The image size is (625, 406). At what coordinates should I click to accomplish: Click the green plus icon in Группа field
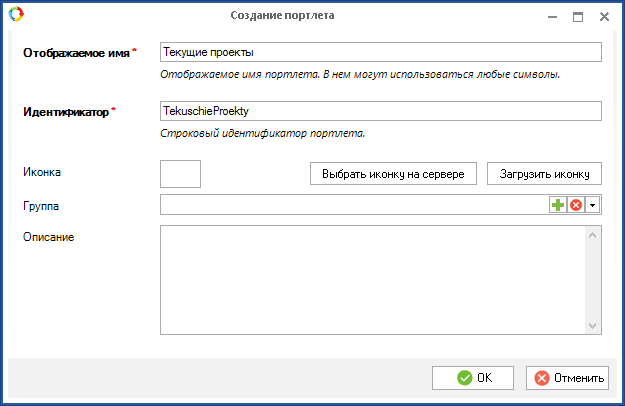click(558, 205)
